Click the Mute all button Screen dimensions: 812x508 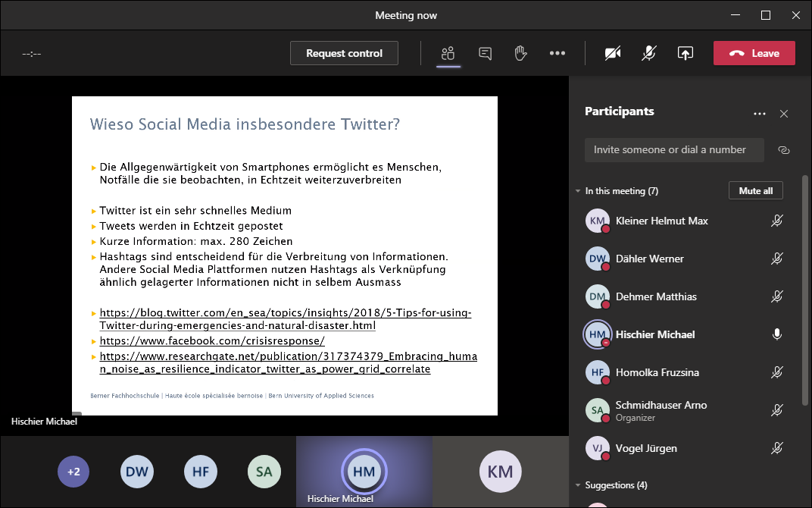pos(755,191)
